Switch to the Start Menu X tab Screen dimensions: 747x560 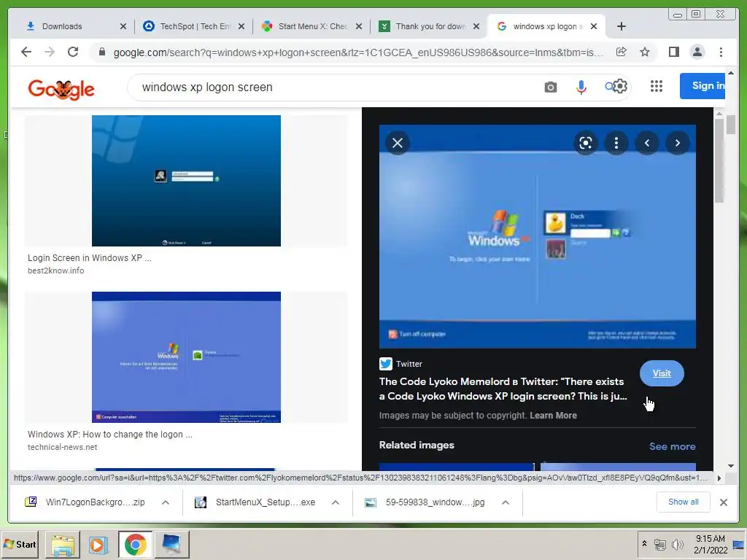pos(313,26)
